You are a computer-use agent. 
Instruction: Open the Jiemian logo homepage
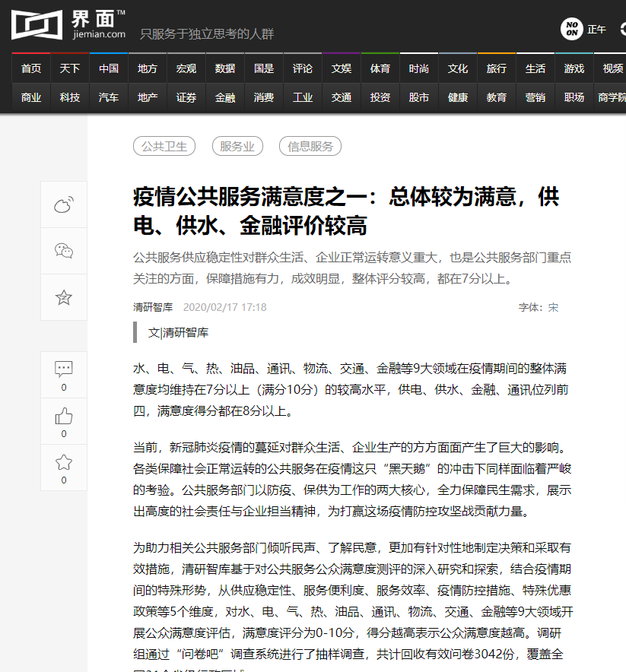coord(68,25)
